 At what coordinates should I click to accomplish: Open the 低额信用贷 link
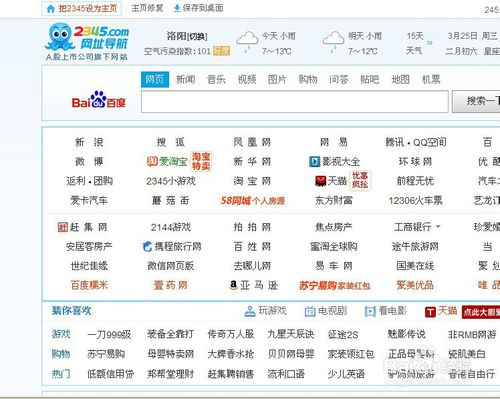[x=110, y=374]
